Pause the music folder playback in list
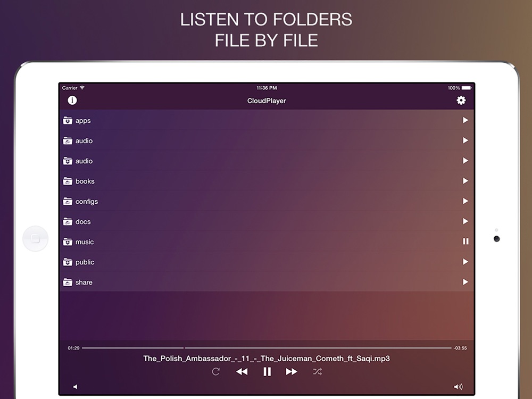The width and height of the screenshot is (532, 399). (465, 241)
